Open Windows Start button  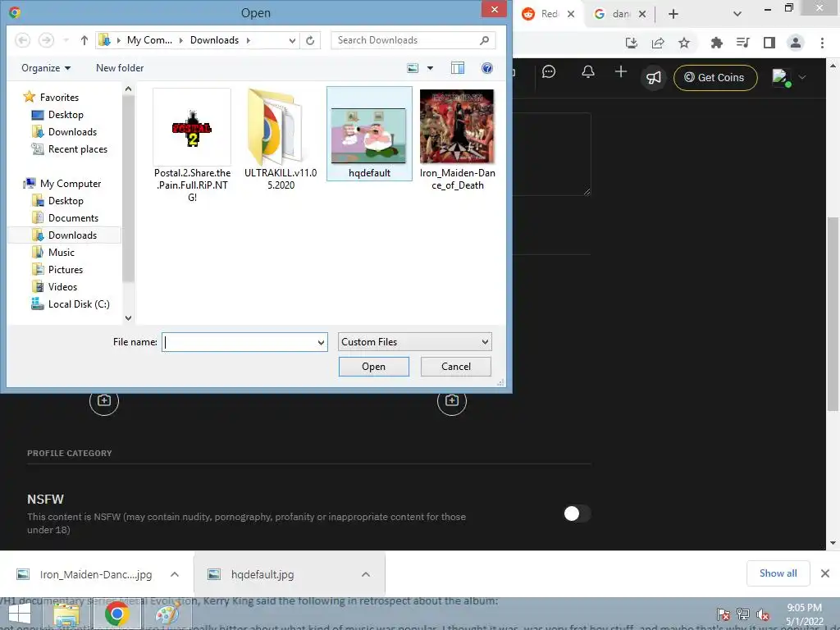pyautogui.click(x=20, y=614)
